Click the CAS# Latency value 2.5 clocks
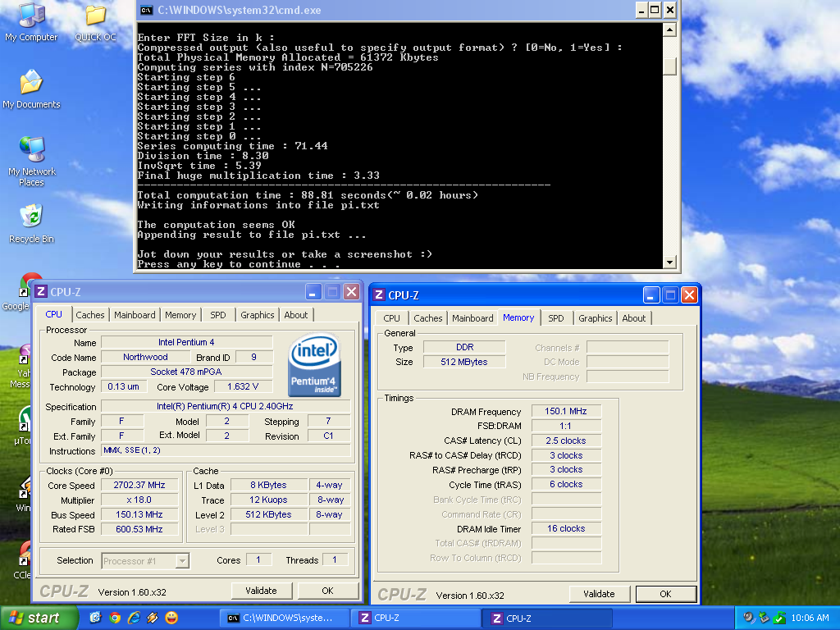840x630 pixels. [566, 441]
